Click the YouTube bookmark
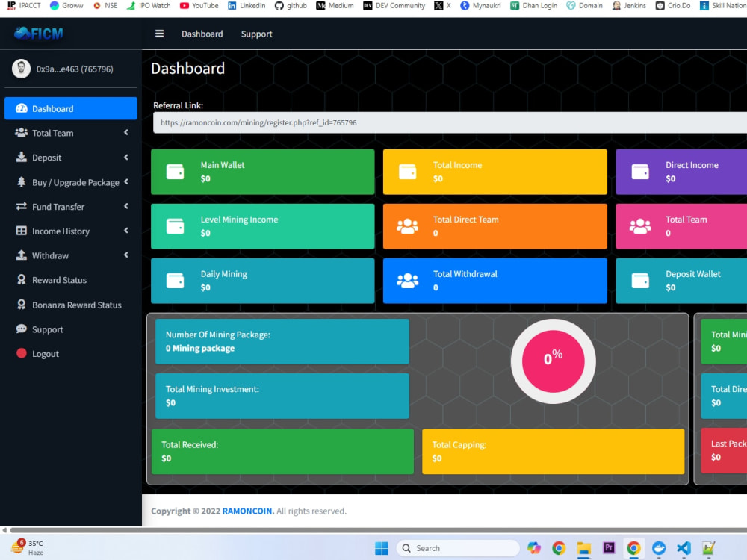Viewport: 747px width, 560px height. point(199,6)
